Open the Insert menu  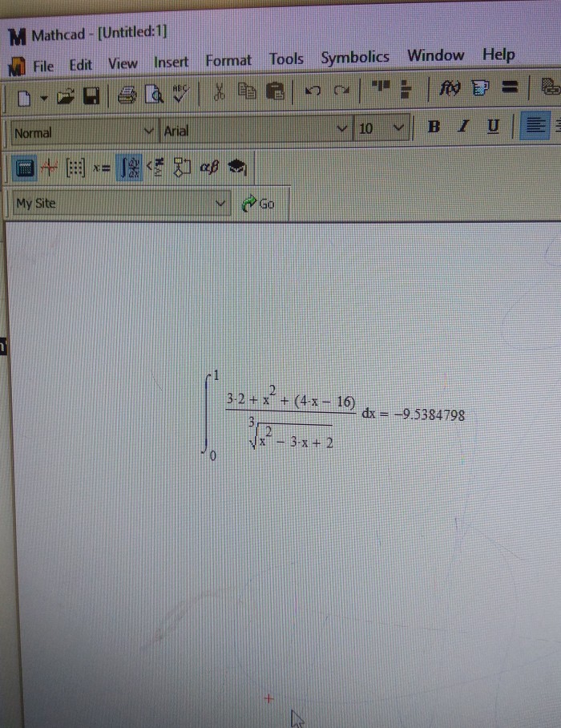(171, 62)
